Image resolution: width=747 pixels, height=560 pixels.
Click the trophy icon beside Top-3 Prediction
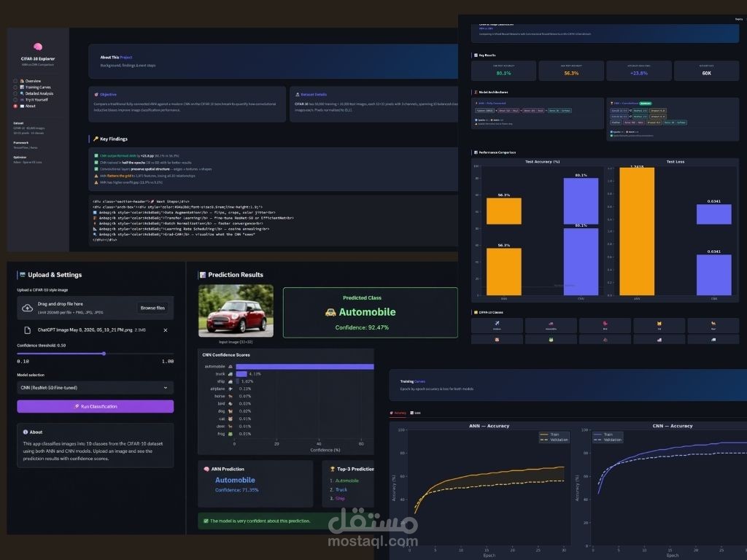coord(333,469)
